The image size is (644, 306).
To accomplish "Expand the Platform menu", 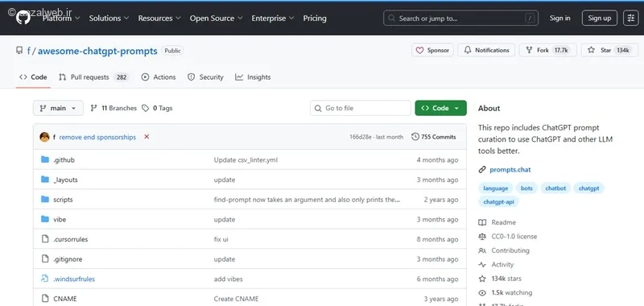I will (x=61, y=18).
